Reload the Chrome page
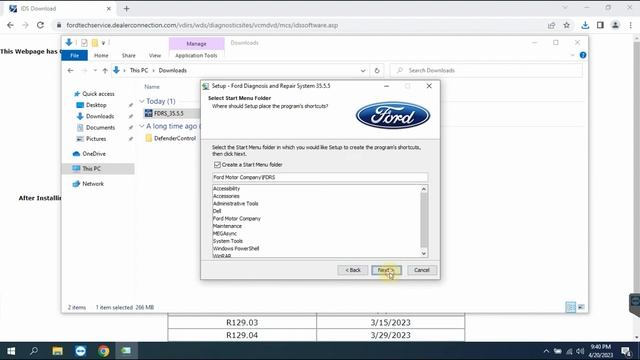This screenshot has width=640, height=360. (40, 25)
